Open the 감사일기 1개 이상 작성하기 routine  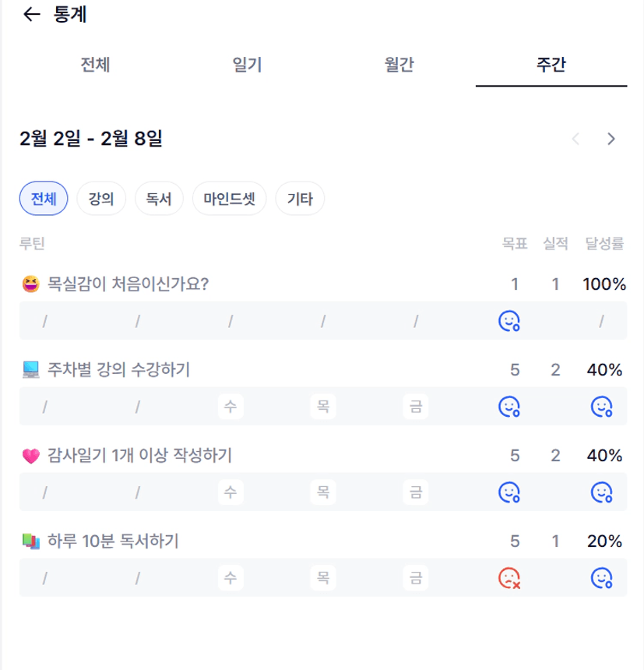coord(139,456)
